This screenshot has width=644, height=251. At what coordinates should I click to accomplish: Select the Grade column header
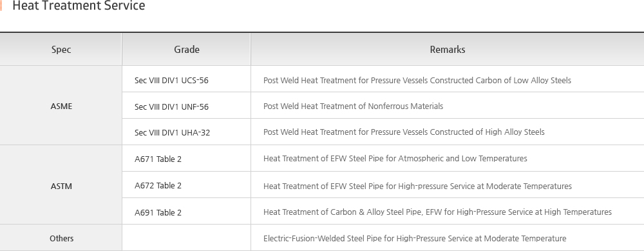click(187, 50)
